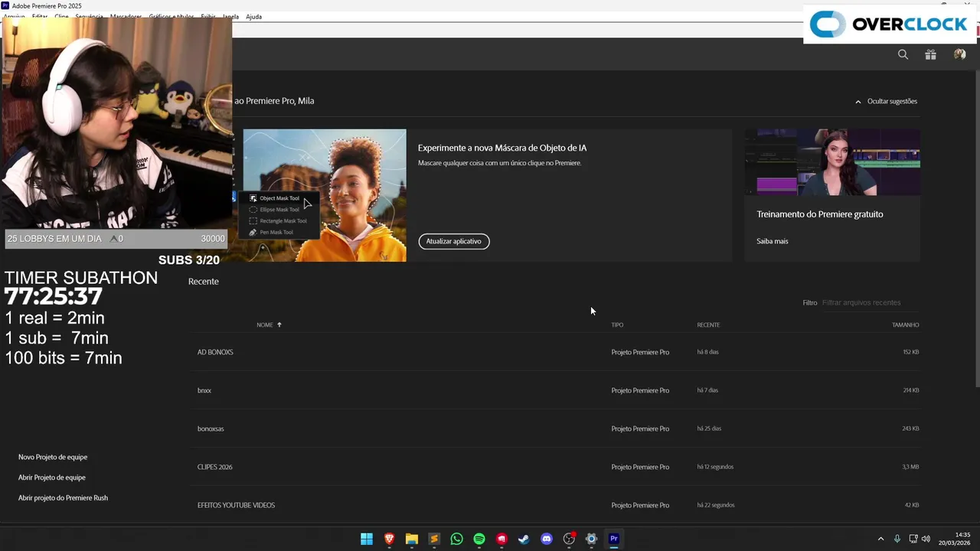Click Projeto Premiere Pro in AD BONOXS row
The height and width of the screenshot is (551, 980).
640,352
